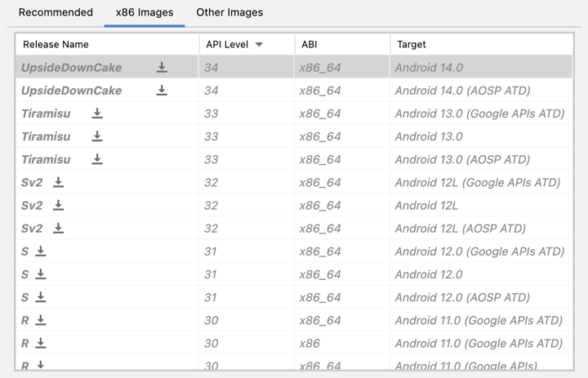Open Other Images tab
The height and width of the screenshot is (378, 588).
coord(229,13)
